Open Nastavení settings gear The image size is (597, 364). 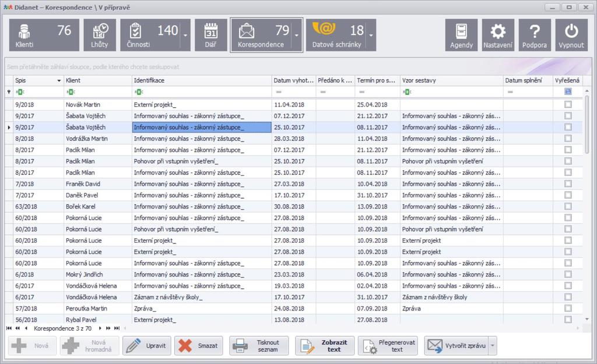[498, 35]
